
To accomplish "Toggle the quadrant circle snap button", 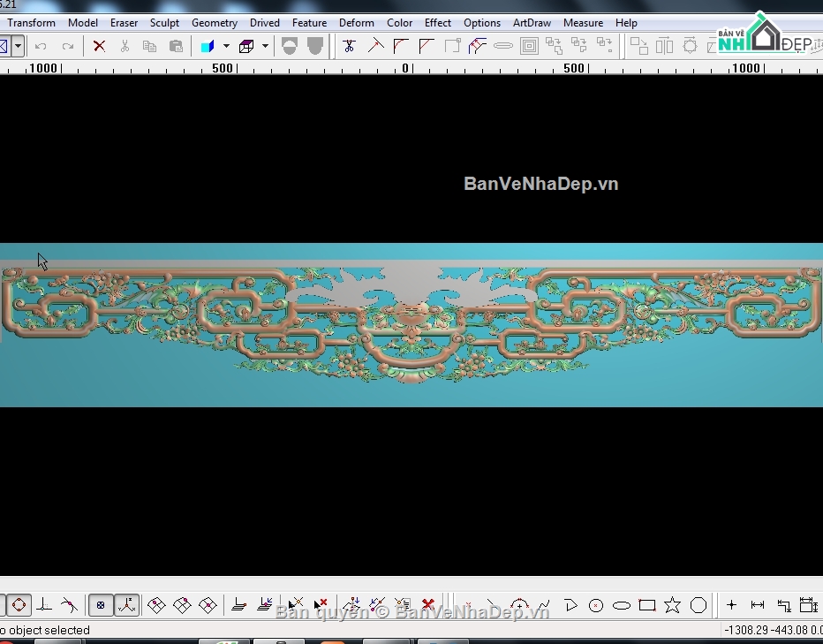I will coord(19,605).
